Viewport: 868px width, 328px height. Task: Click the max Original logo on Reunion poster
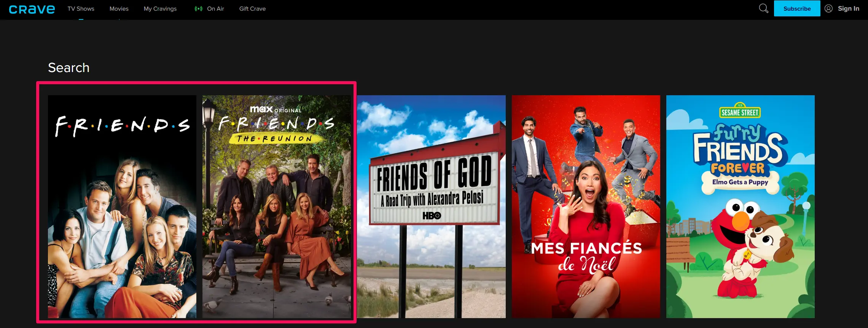tap(276, 109)
